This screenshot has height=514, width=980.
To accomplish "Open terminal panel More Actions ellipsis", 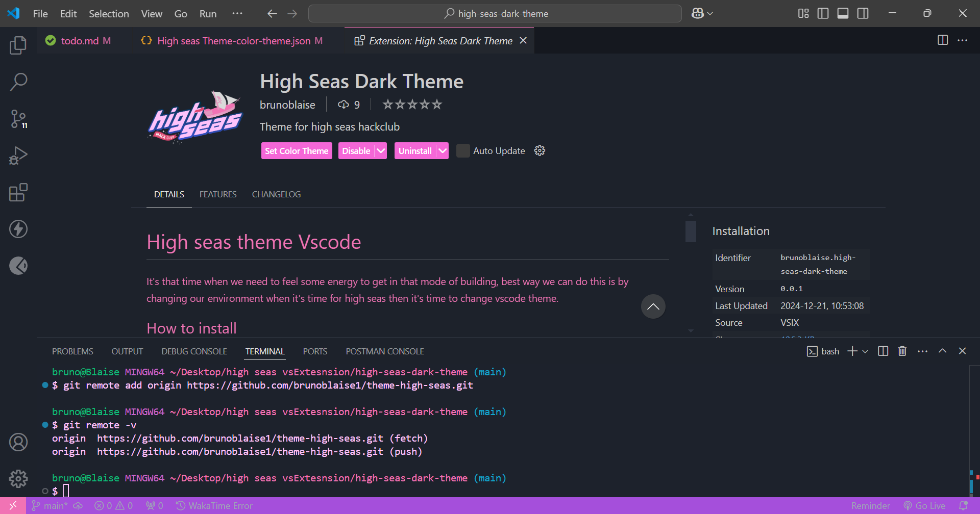I will point(922,351).
